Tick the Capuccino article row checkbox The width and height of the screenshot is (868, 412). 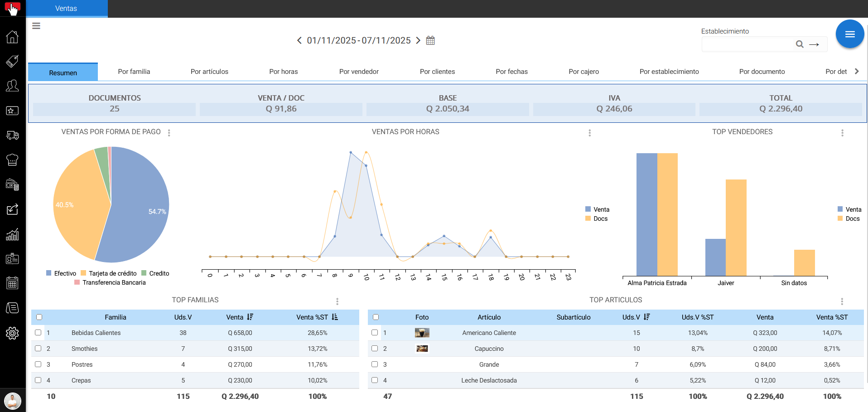click(x=375, y=349)
